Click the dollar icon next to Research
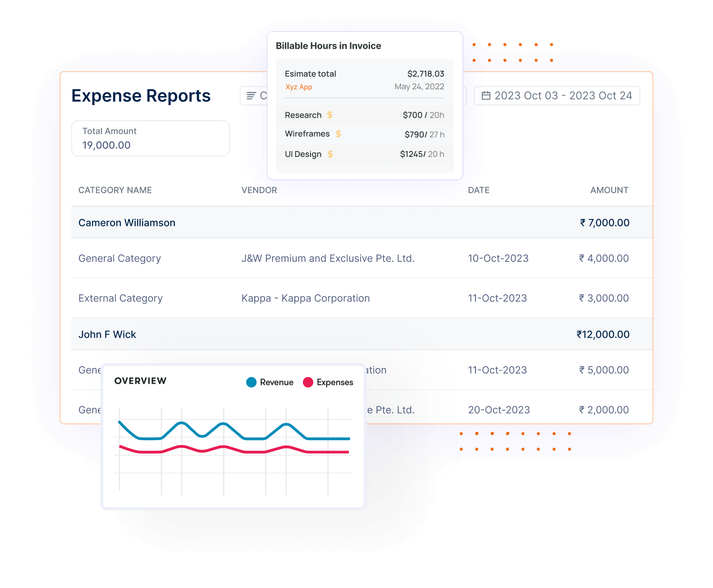Screen dimensions: 713x588 pos(330,115)
